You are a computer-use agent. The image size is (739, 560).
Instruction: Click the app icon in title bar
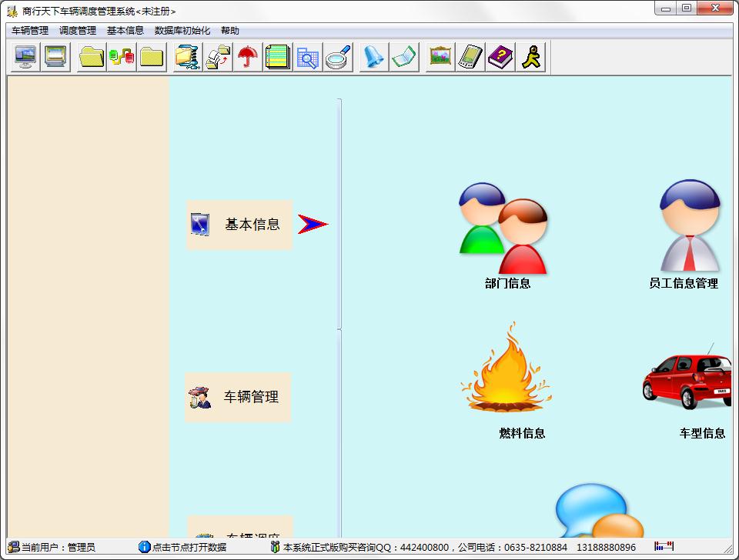12,10
